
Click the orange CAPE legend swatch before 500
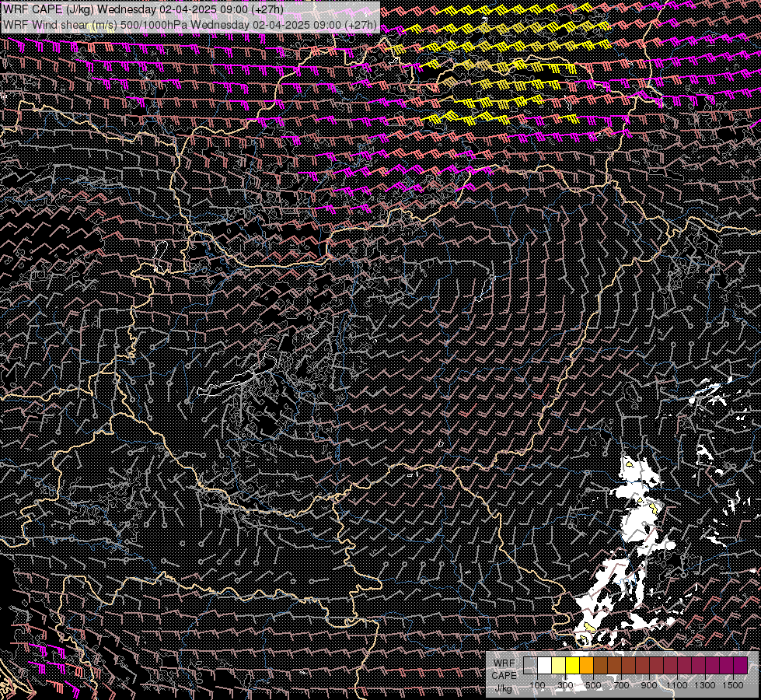(586, 666)
